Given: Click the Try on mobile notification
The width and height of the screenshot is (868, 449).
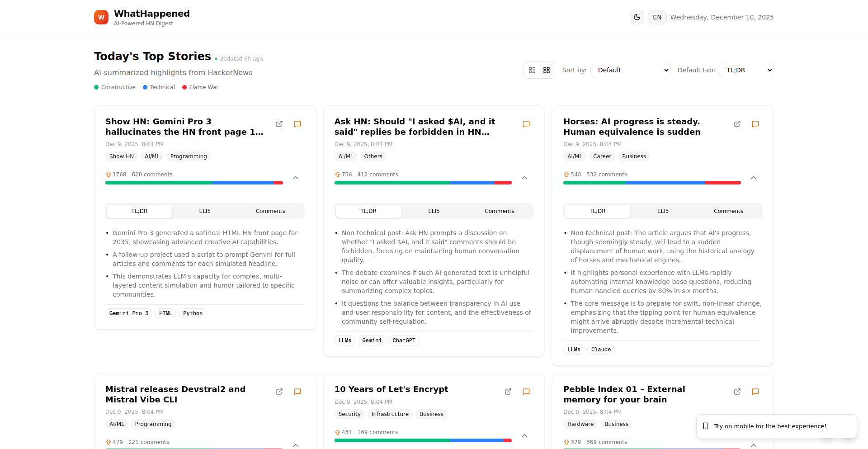Looking at the screenshot, I should 776,426.
